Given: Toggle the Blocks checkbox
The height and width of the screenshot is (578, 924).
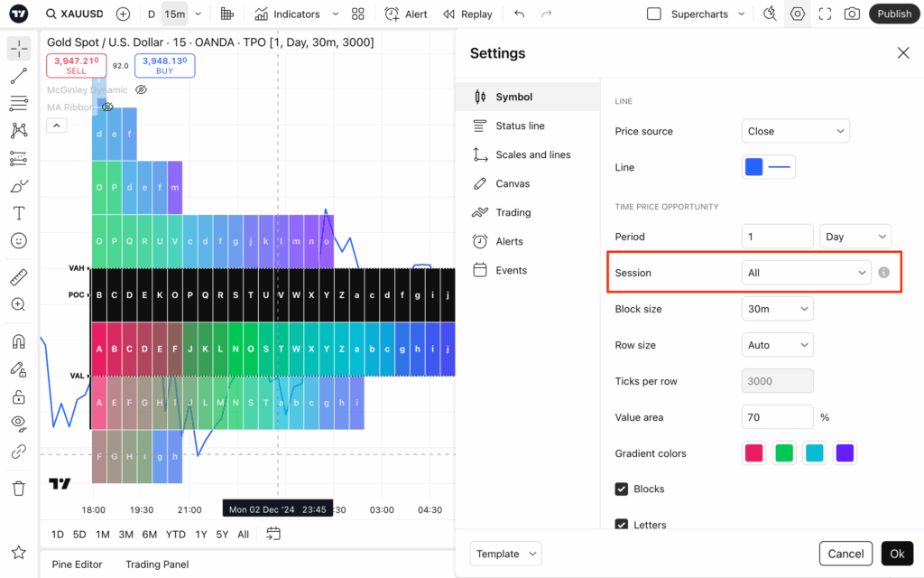Looking at the screenshot, I should [x=622, y=489].
